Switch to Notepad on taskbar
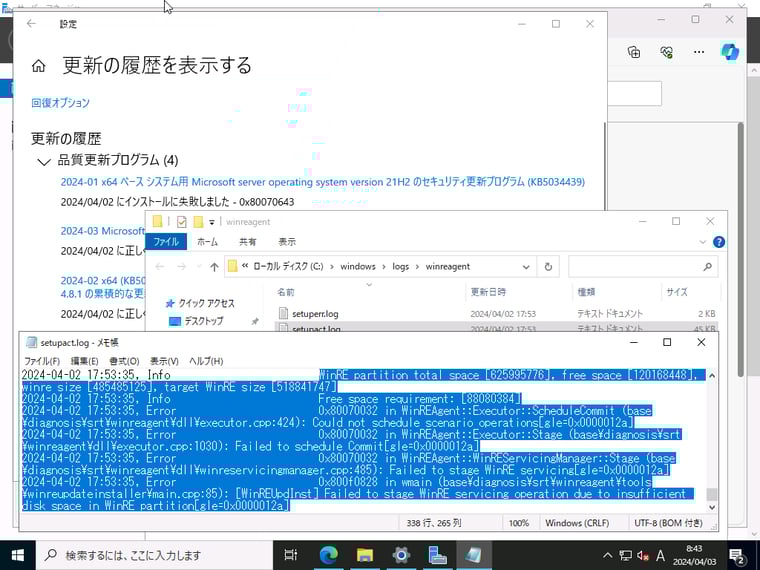760x570 pixels. pyautogui.click(x=474, y=555)
